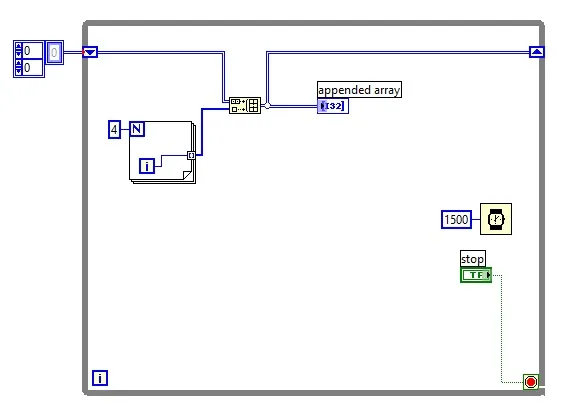Image resolution: width=575 pixels, height=409 pixels.
Task: Select the while loop iteration terminal i
Action: click(100, 378)
